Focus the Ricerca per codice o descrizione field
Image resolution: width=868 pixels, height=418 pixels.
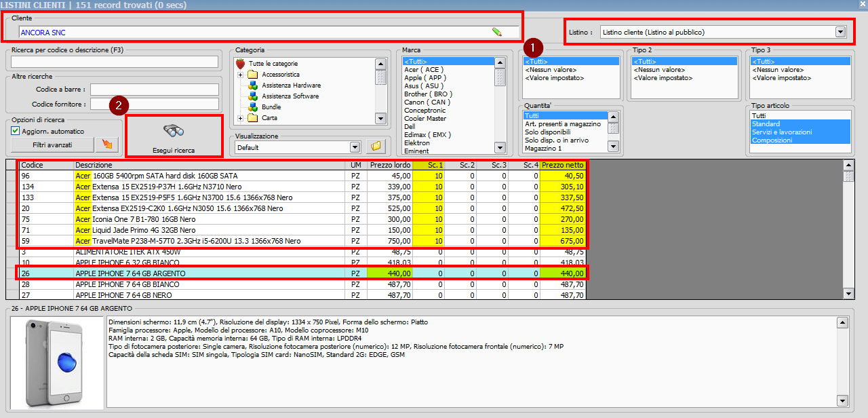point(115,62)
